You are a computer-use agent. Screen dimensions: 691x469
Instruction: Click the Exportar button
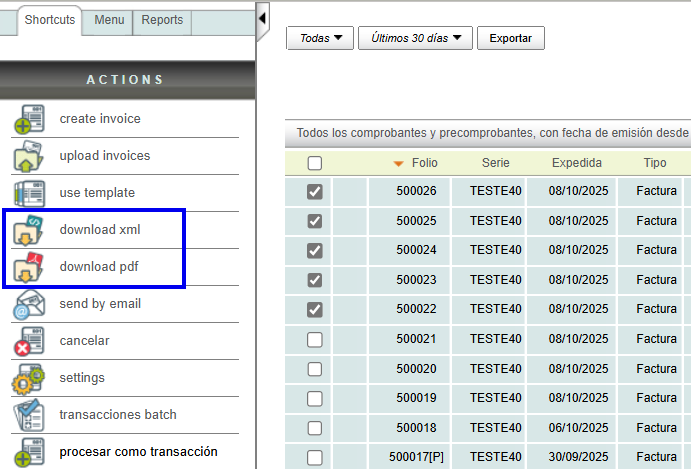(x=510, y=38)
